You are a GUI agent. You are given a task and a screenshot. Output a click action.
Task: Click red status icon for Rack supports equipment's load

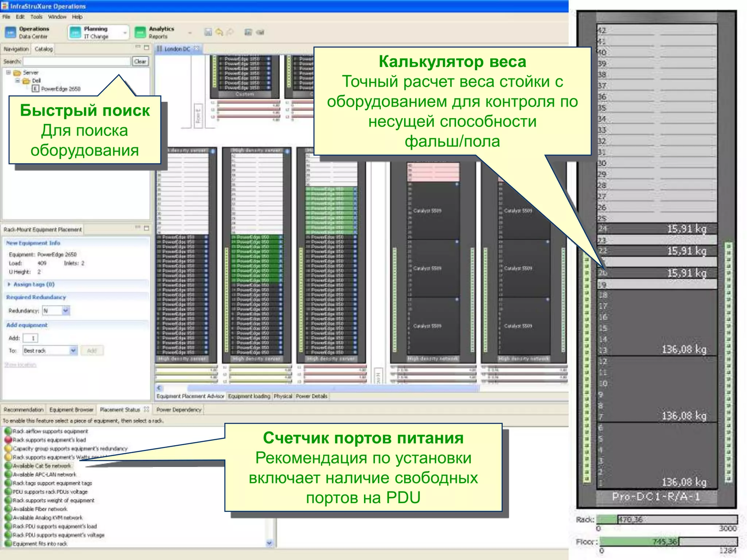[x=8, y=440]
